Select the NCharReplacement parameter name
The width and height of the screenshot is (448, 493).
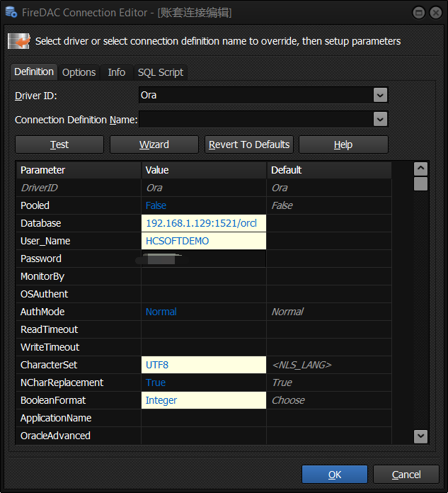62,382
